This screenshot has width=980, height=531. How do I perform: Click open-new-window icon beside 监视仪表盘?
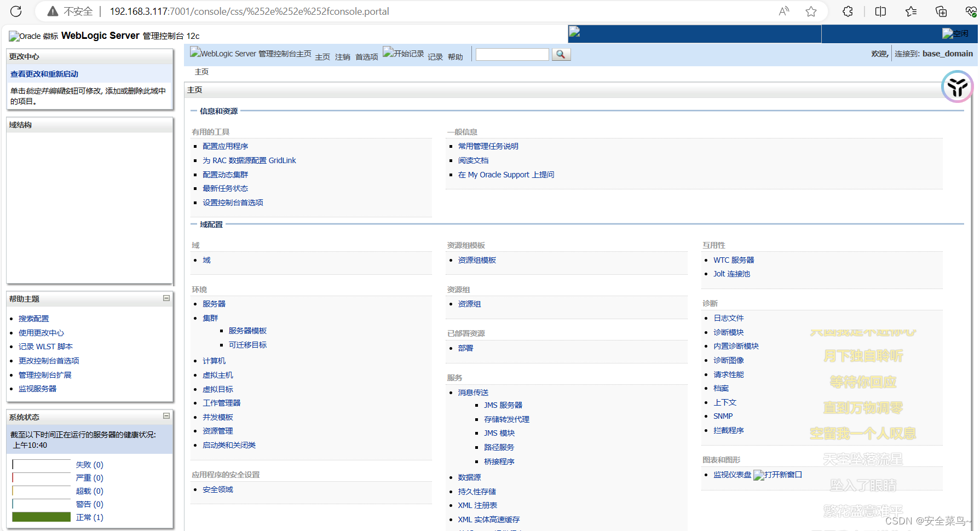[x=777, y=475]
